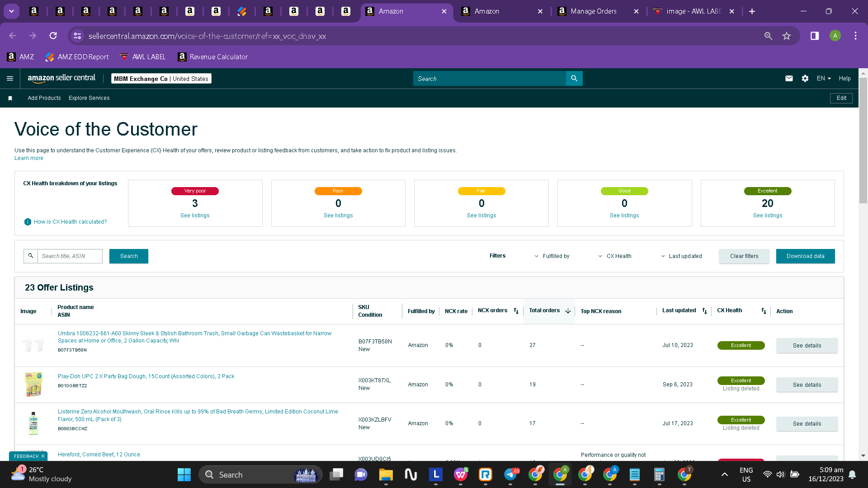This screenshot has height=488, width=868.
Task: Show hidden icons in the system tray
Action: tap(724, 474)
